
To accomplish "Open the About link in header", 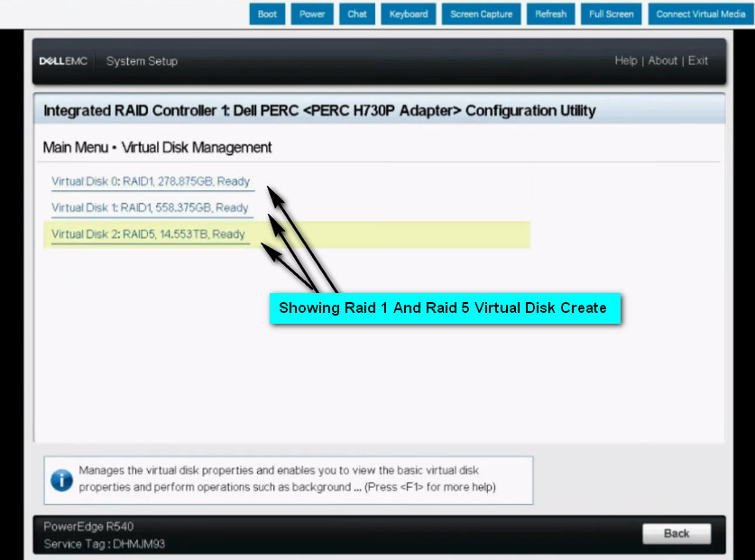I will [663, 60].
